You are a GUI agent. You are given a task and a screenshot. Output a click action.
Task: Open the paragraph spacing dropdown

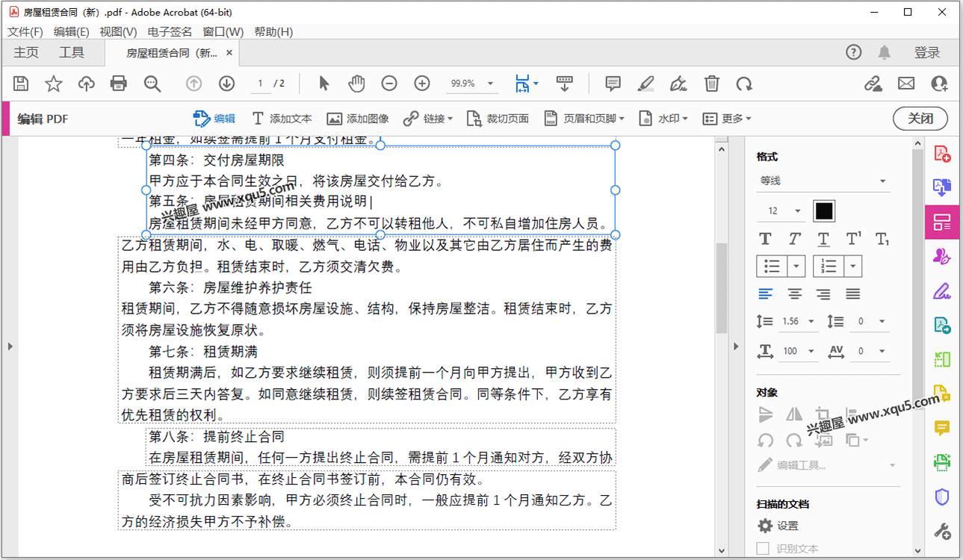tap(882, 322)
